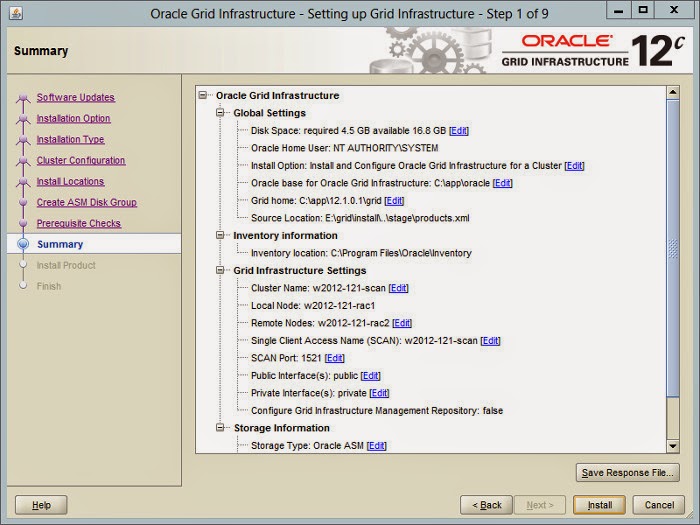Edit the Public Interface(s) setting
700x525 pixels.
pos(371,375)
